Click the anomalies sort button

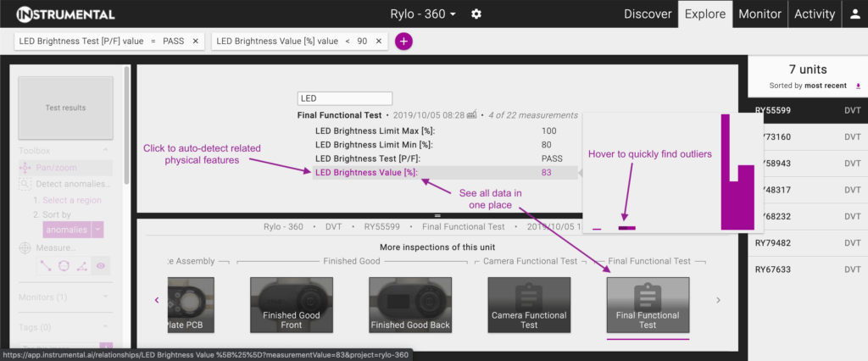(67, 229)
